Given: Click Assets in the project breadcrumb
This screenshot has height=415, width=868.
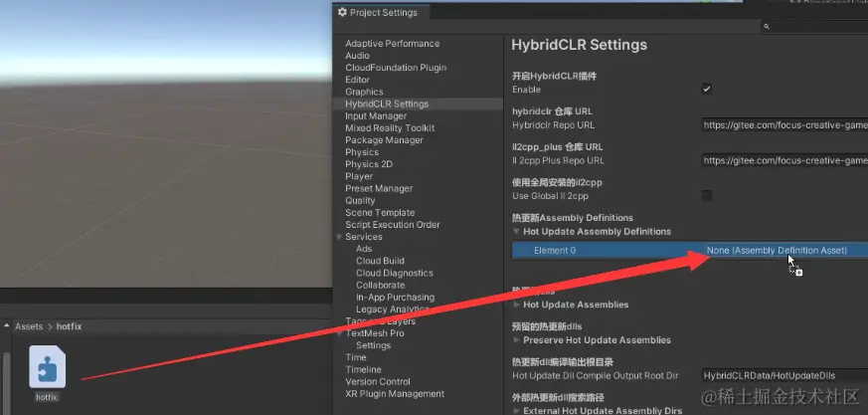Looking at the screenshot, I should 29,326.
